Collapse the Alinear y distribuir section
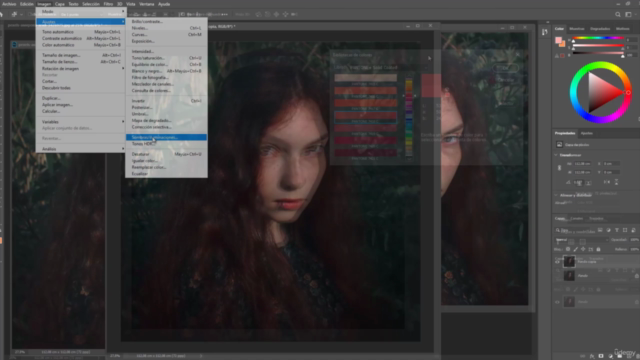This screenshot has height=360, width=640. pos(556,195)
